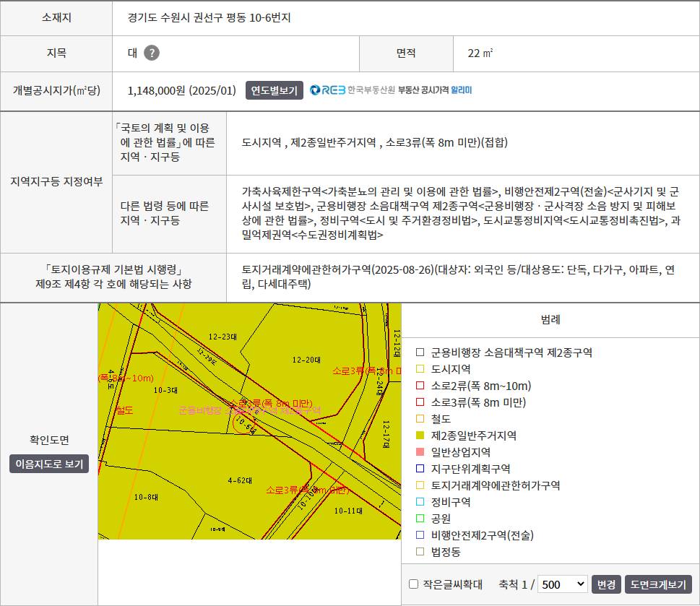Click parcel 10-3대 on the map
Image resolution: width=700 pixels, height=606 pixels.
click(165, 391)
